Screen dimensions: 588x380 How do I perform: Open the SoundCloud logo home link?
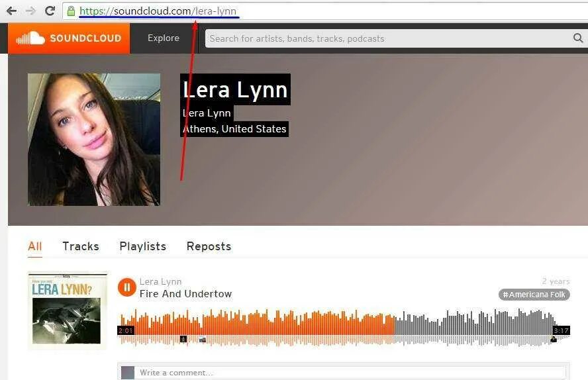[69, 38]
